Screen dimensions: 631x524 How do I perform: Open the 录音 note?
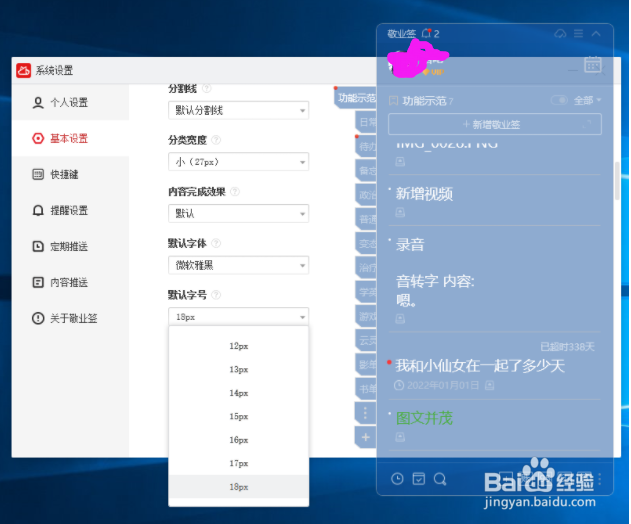pyautogui.click(x=410, y=245)
